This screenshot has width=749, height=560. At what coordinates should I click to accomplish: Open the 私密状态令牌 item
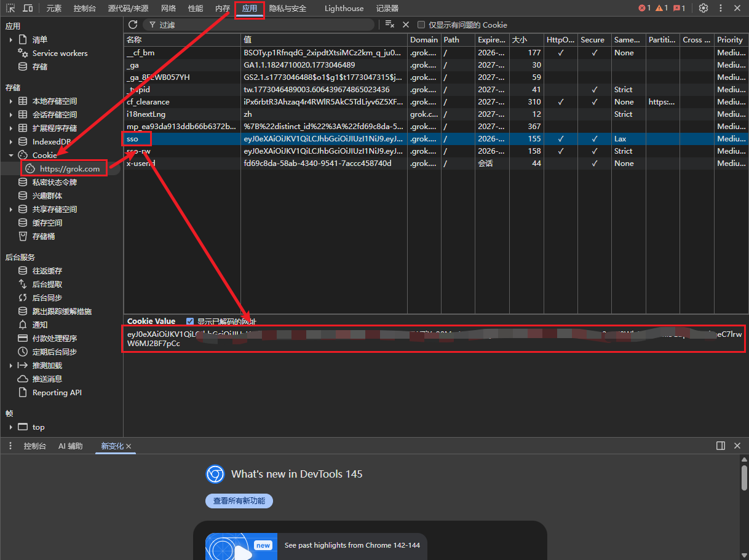[x=55, y=182]
